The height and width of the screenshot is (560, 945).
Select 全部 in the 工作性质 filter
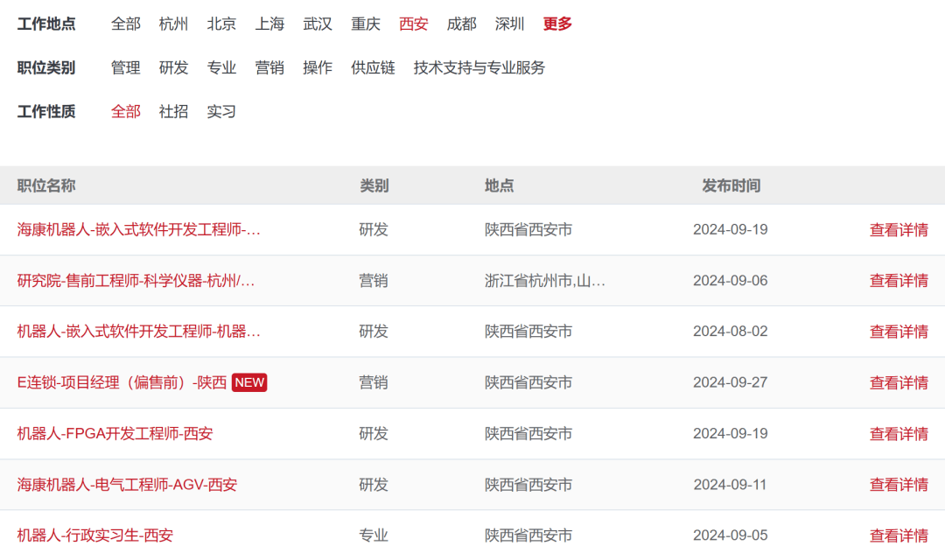click(125, 111)
